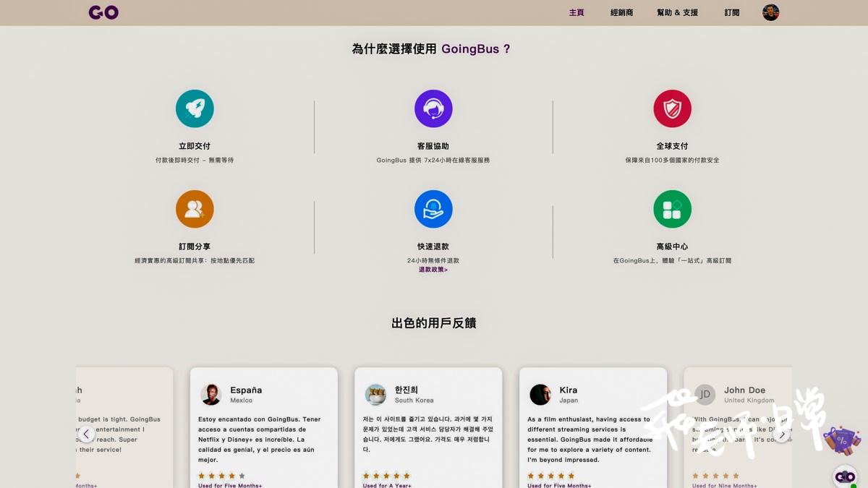Open the GO chat widget icon
868x488 pixels.
[845, 476]
